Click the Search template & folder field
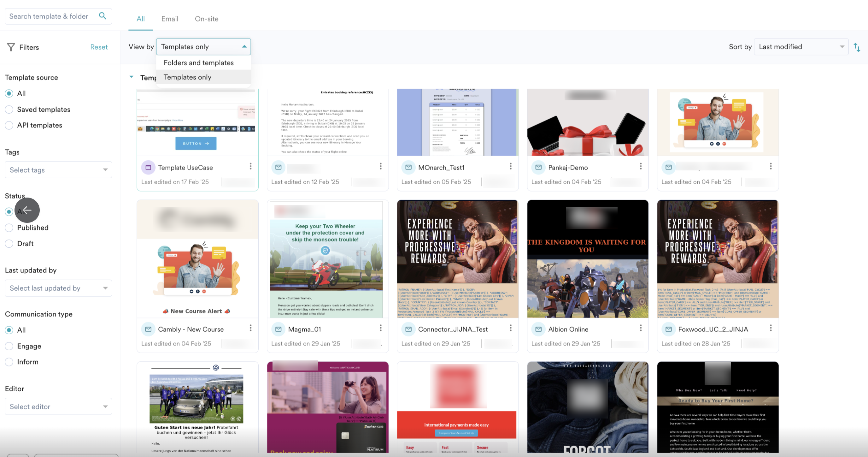Image resolution: width=868 pixels, height=457 pixels. 49,16
